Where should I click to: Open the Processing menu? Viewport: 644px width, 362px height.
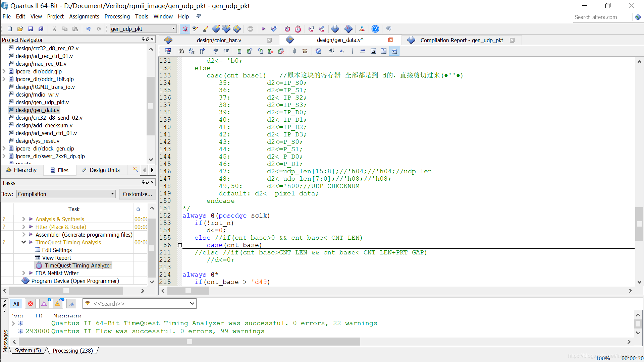pos(117,17)
